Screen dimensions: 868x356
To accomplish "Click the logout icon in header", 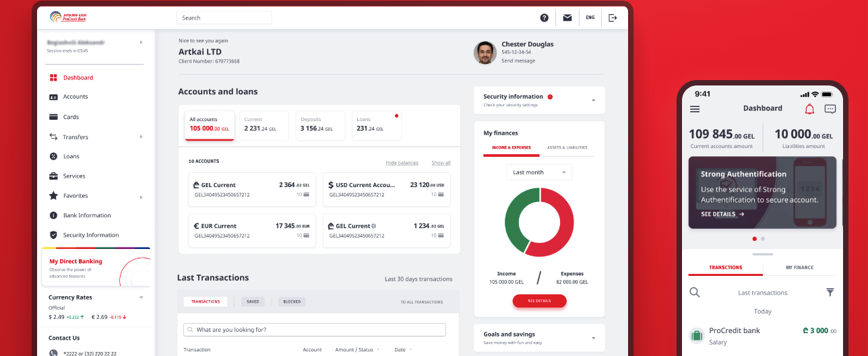I will [x=613, y=18].
